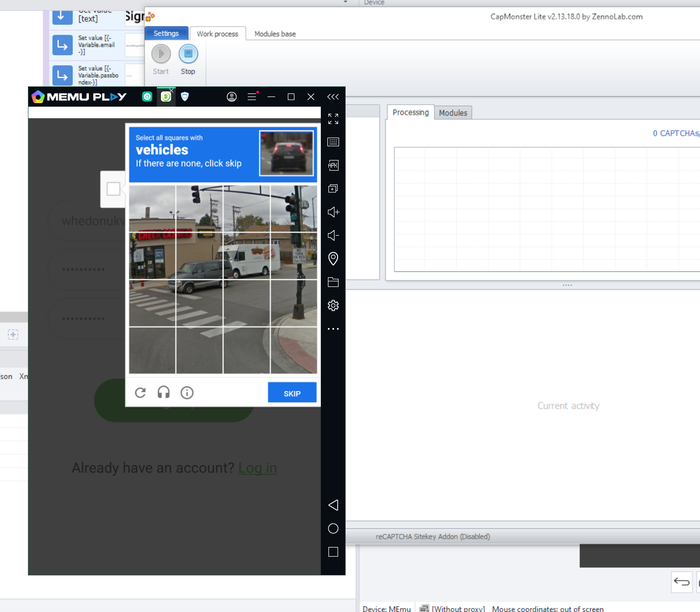This screenshot has width=700, height=612.
Task: Collapse the MEmu sidebar with the triple chevron
Action: 333,96
